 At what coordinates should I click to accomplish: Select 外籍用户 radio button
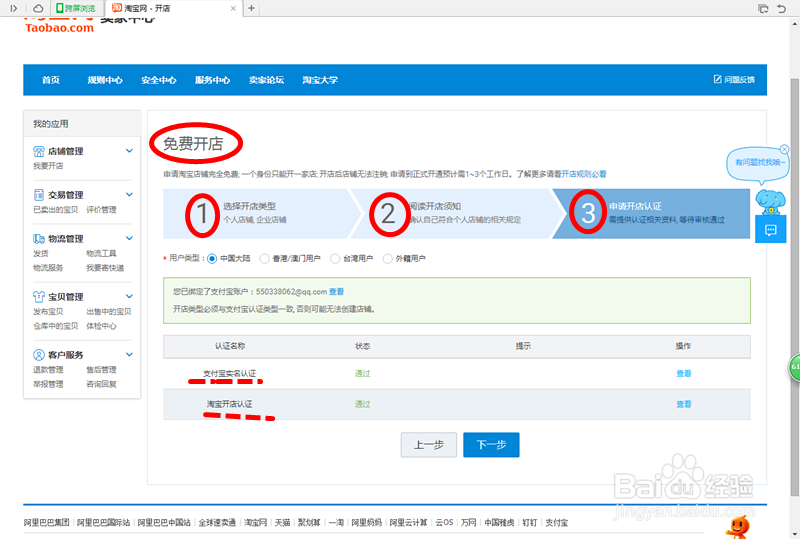coord(387,259)
